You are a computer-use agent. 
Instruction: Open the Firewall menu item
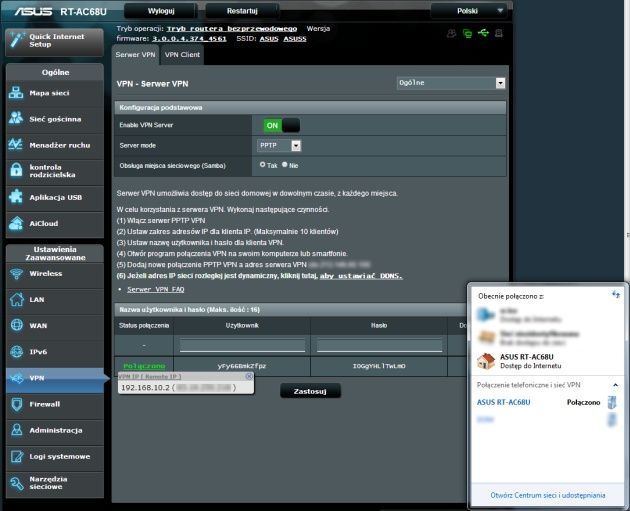point(55,405)
